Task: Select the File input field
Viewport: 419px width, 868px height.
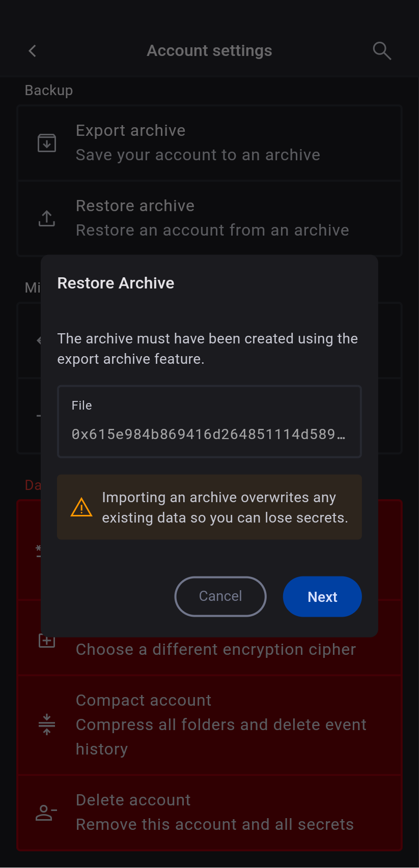Action: point(209,422)
